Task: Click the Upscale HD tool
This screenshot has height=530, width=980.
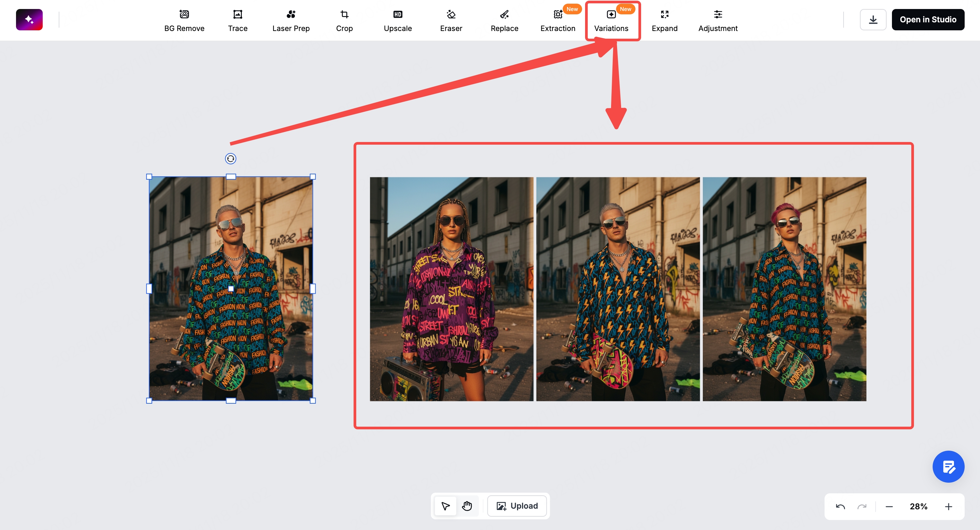Action: 398,21
